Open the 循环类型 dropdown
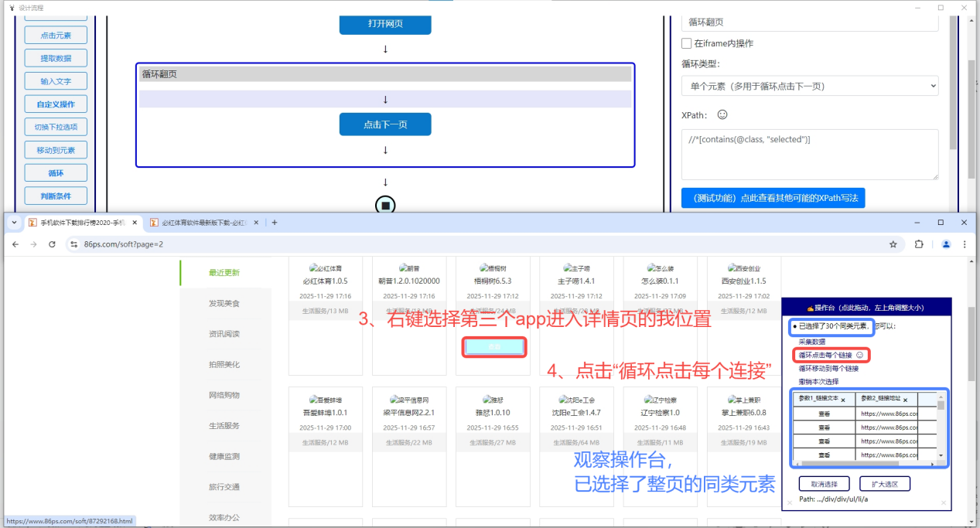 (x=808, y=85)
